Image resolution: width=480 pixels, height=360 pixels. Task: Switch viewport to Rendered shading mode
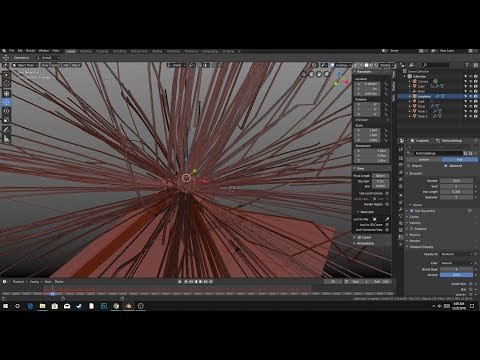376,65
